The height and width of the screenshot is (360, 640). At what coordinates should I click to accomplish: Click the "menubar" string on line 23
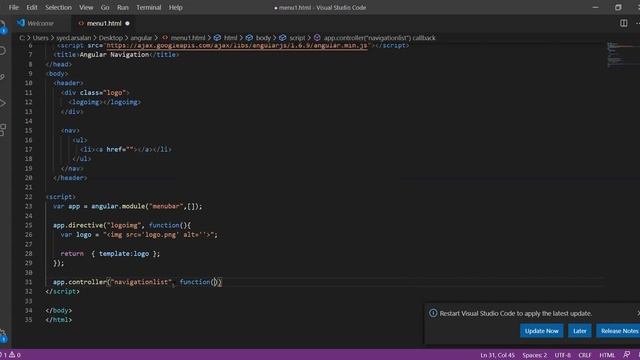[x=166, y=206]
